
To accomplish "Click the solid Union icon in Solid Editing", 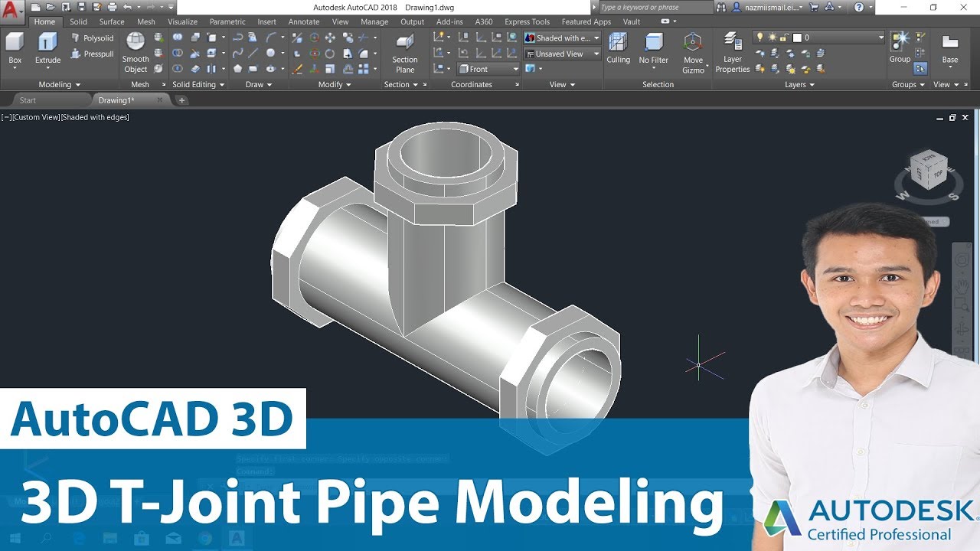I will (x=178, y=37).
